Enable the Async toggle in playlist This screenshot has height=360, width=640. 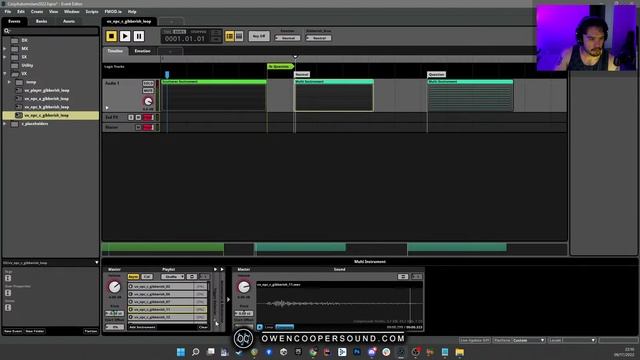[x=133, y=277]
